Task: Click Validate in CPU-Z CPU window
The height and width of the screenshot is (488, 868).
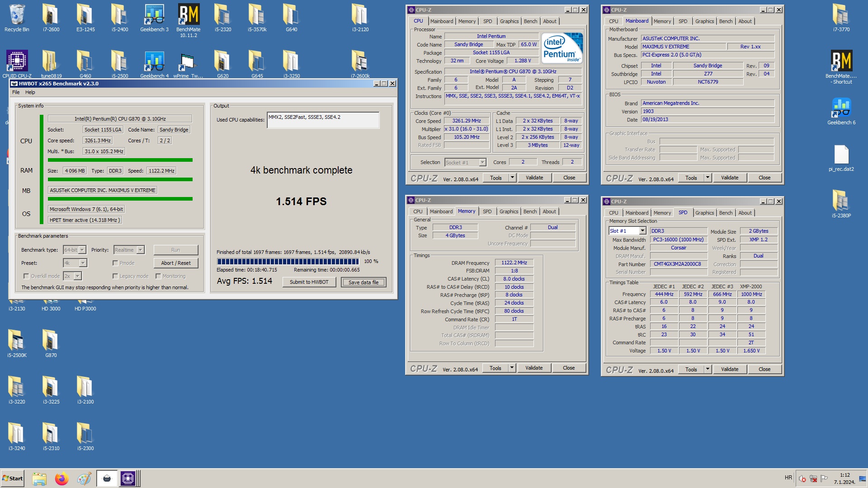Action: click(534, 178)
